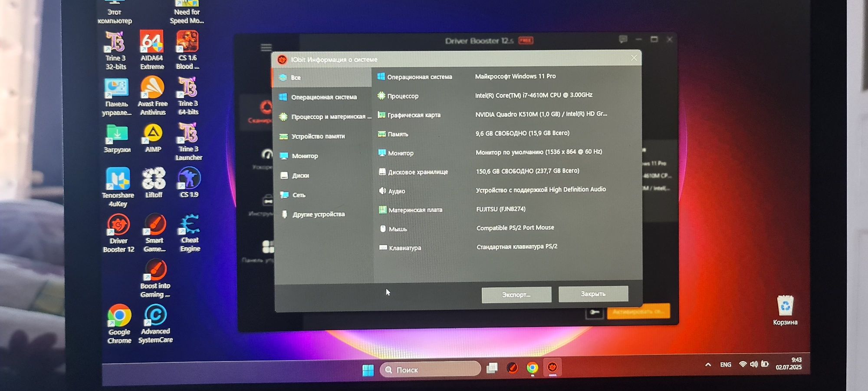Launch Boost into Gaming shortcut
The width and height of the screenshot is (868, 391).
(155, 279)
